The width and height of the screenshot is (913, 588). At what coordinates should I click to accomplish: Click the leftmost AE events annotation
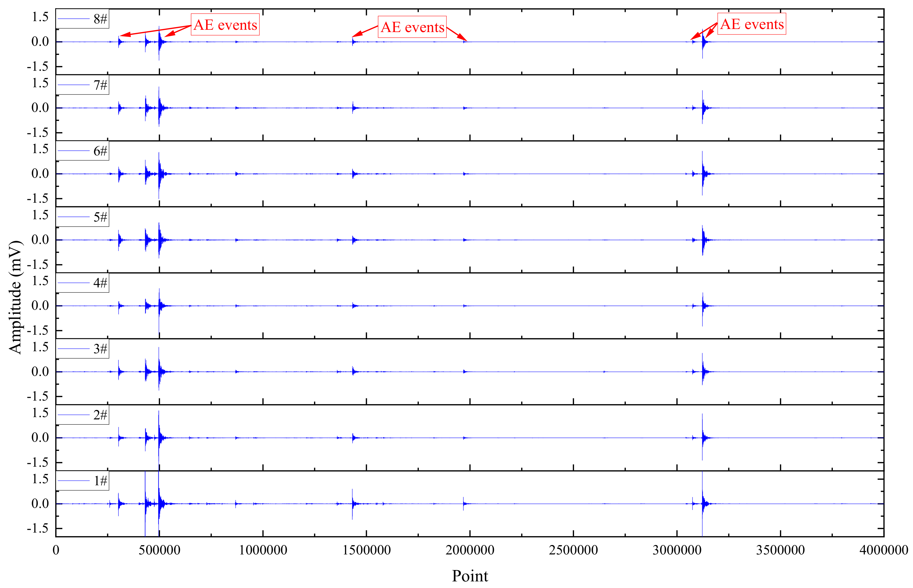[225, 25]
